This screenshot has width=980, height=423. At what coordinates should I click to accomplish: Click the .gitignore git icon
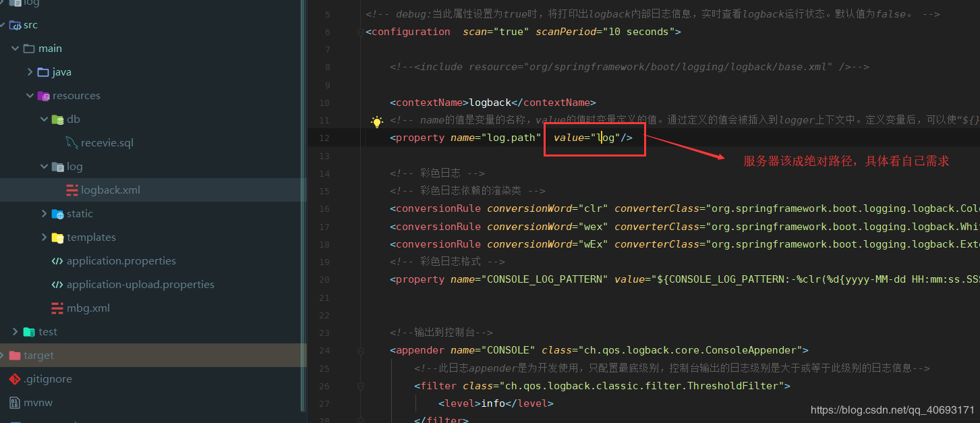(14, 379)
